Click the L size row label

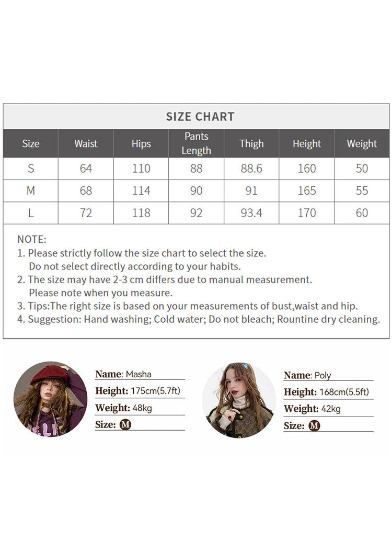click(x=31, y=213)
